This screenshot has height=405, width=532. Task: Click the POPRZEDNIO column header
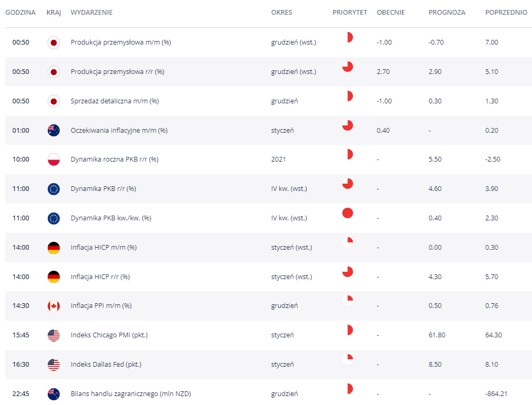coord(506,13)
